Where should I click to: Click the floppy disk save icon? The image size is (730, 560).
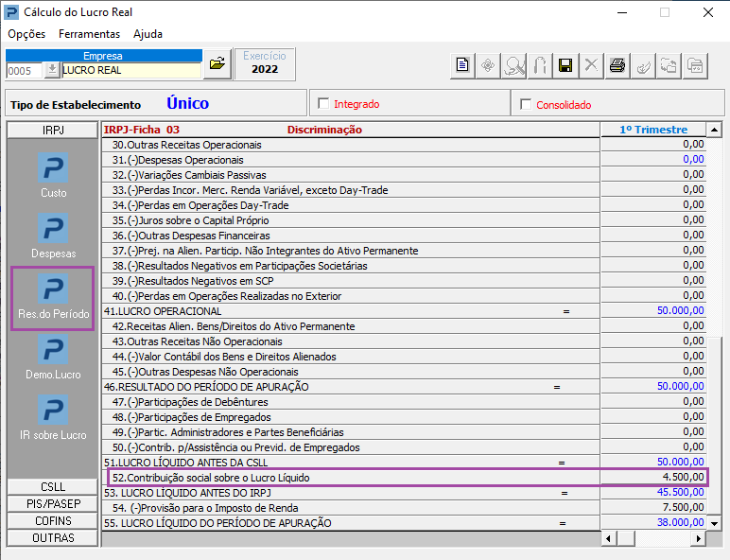tap(565, 65)
